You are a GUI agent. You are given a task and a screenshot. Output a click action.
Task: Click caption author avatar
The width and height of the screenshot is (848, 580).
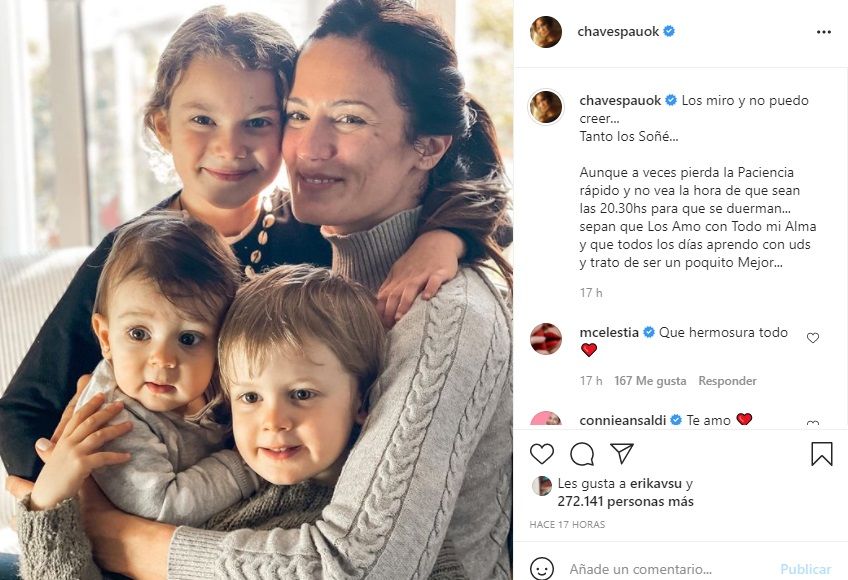(546, 107)
